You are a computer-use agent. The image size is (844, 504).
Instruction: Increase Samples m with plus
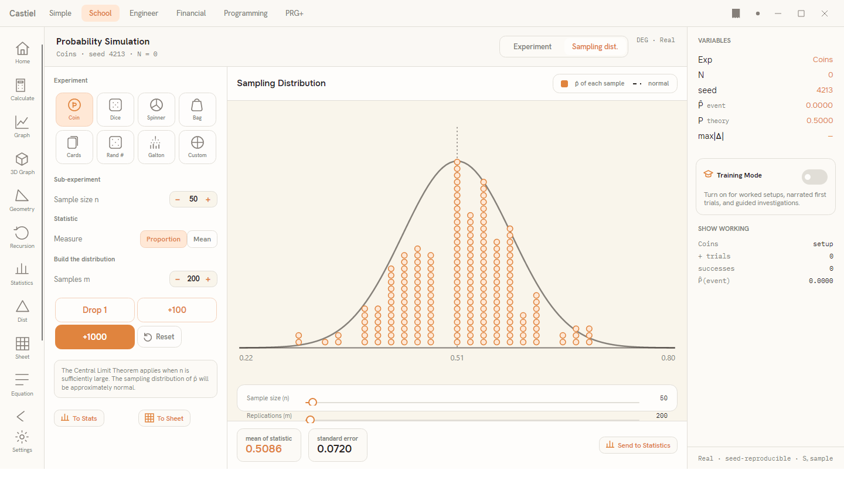click(x=208, y=279)
